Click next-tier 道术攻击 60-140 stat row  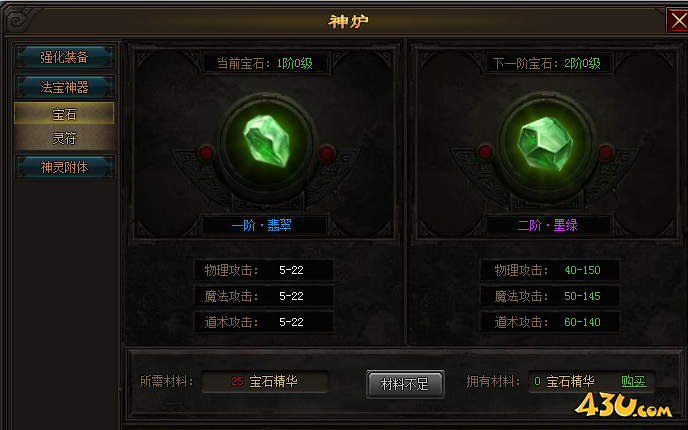549,322
